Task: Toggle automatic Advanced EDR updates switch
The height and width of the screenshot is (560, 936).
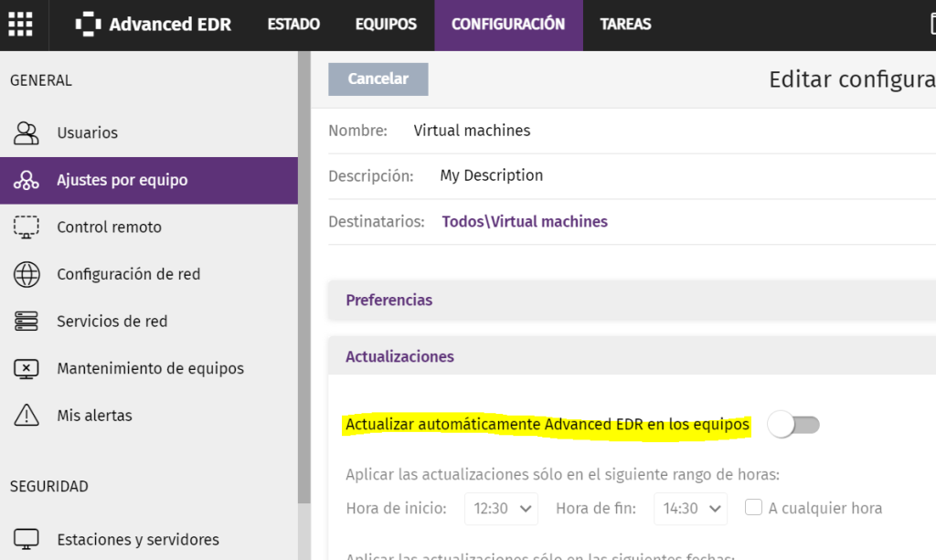Action: tap(793, 425)
